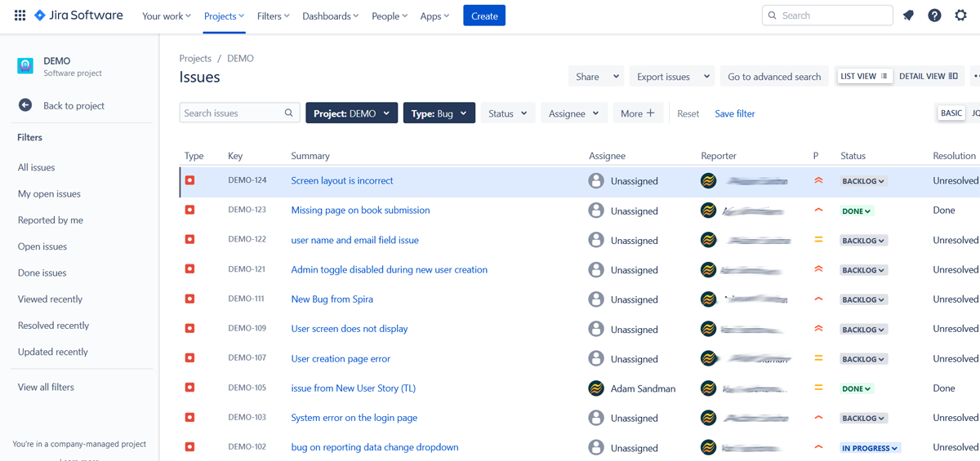Expand the Status filter dropdown
The width and height of the screenshot is (980, 461).
(507, 113)
